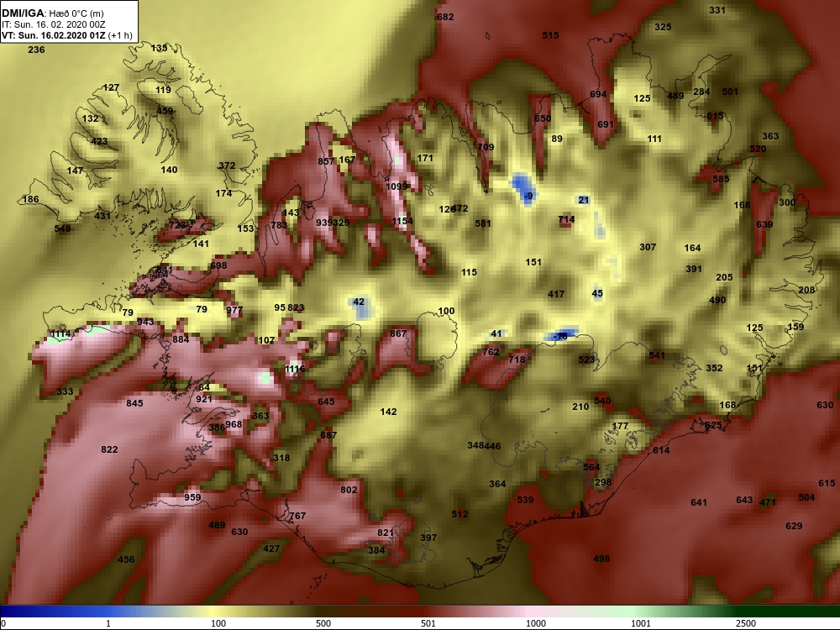Click the 694 height value
Viewport: 840px width, 630px height.
click(x=598, y=95)
